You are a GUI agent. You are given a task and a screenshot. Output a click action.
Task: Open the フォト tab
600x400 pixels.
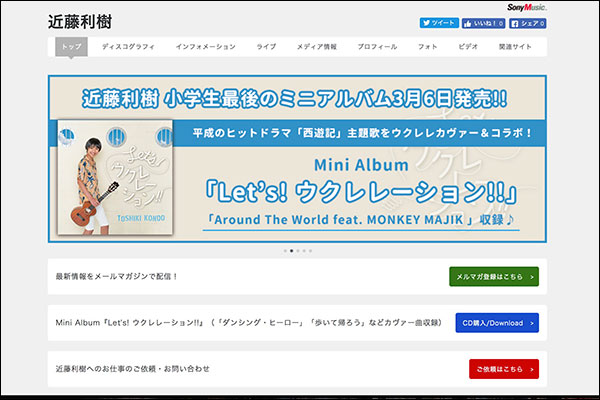coord(427,47)
